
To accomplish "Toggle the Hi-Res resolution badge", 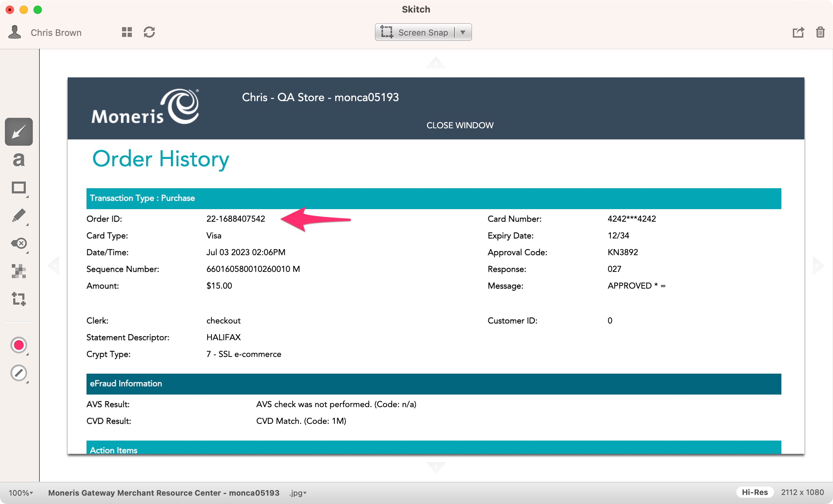I will pos(755,492).
